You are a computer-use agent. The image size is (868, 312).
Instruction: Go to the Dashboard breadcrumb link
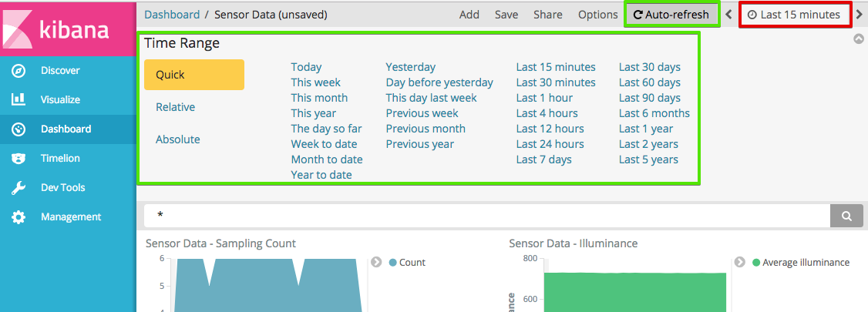[x=172, y=15]
